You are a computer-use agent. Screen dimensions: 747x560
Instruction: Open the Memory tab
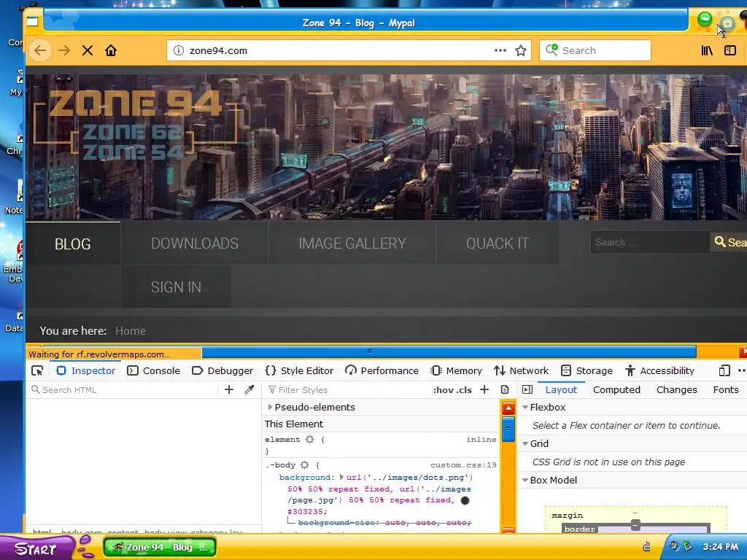point(456,370)
